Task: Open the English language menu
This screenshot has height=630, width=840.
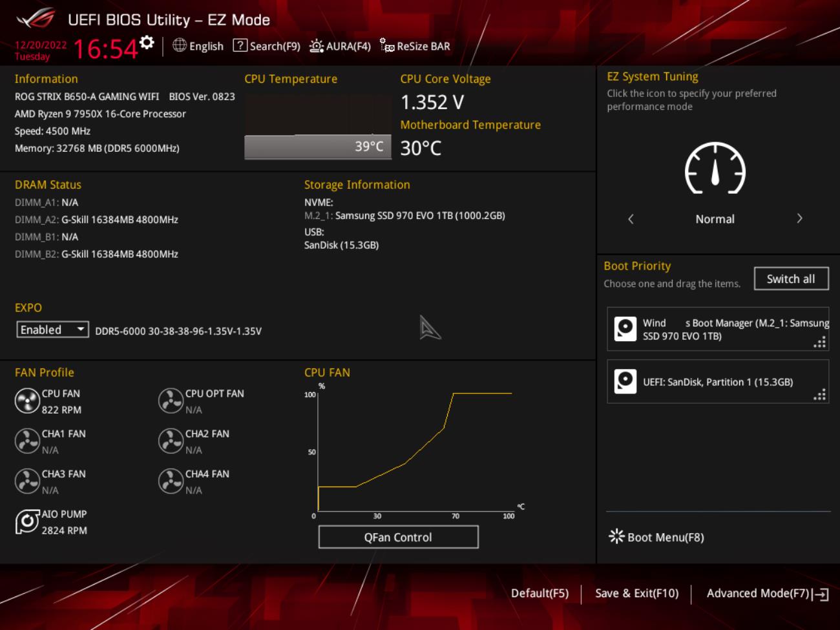Action: pos(198,46)
